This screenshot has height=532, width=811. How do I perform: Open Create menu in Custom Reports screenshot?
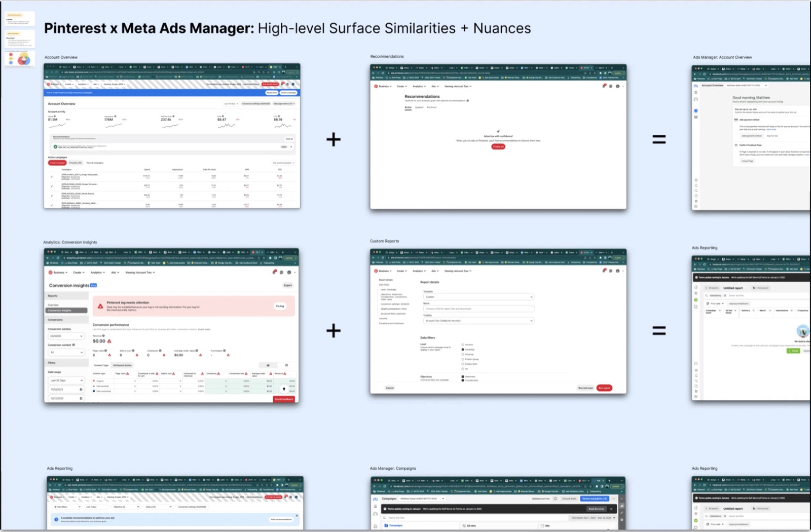coord(401,271)
